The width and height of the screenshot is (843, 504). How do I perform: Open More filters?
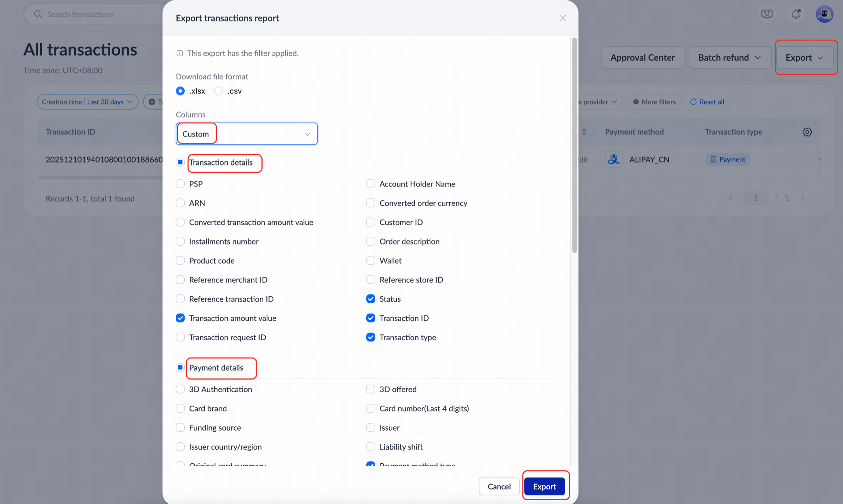tap(655, 102)
